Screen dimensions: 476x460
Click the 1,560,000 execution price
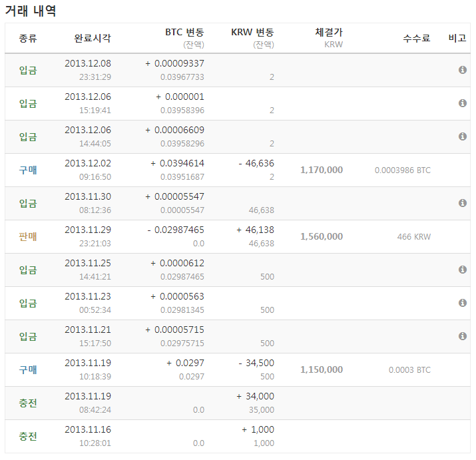coord(322,237)
